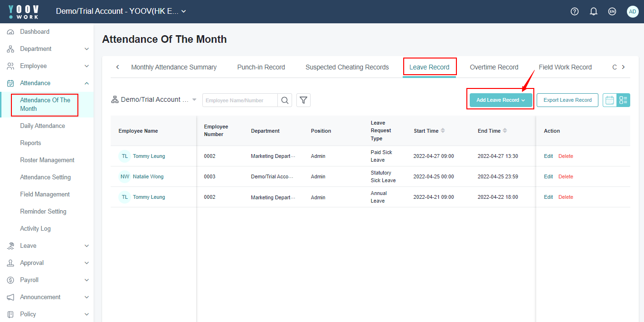Switch to list view icon
This screenshot has height=322, width=644.
pyautogui.click(x=623, y=100)
